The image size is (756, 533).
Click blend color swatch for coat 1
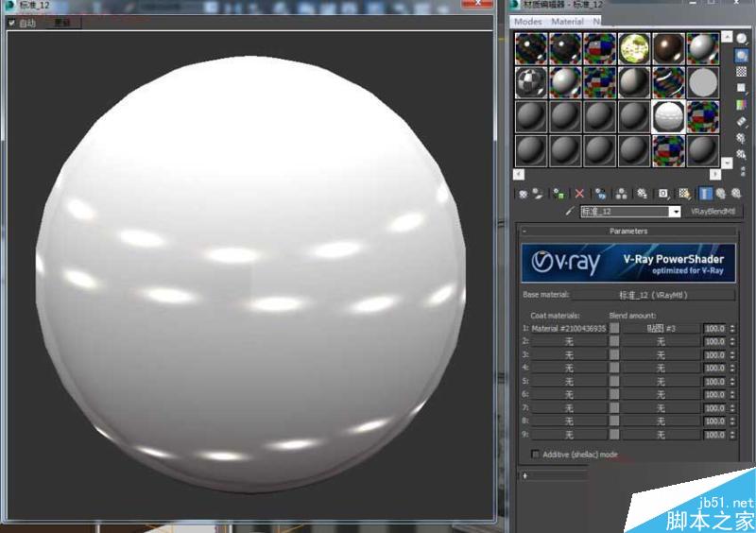(614, 328)
